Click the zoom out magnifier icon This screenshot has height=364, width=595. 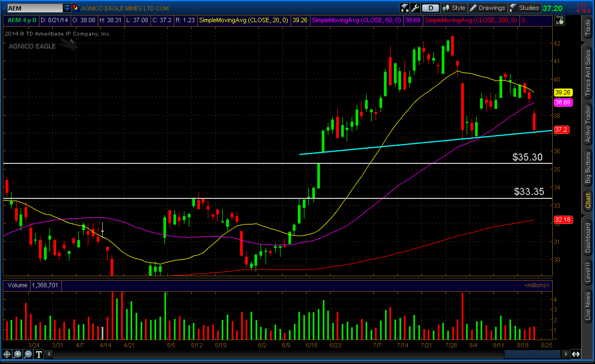tap(28, 354)
